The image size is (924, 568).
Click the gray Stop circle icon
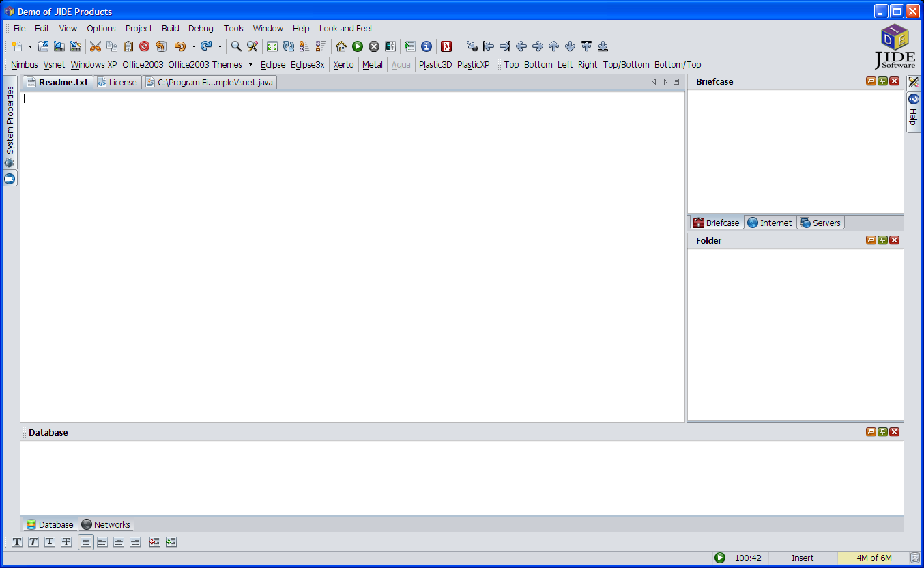tap(374, 46)
